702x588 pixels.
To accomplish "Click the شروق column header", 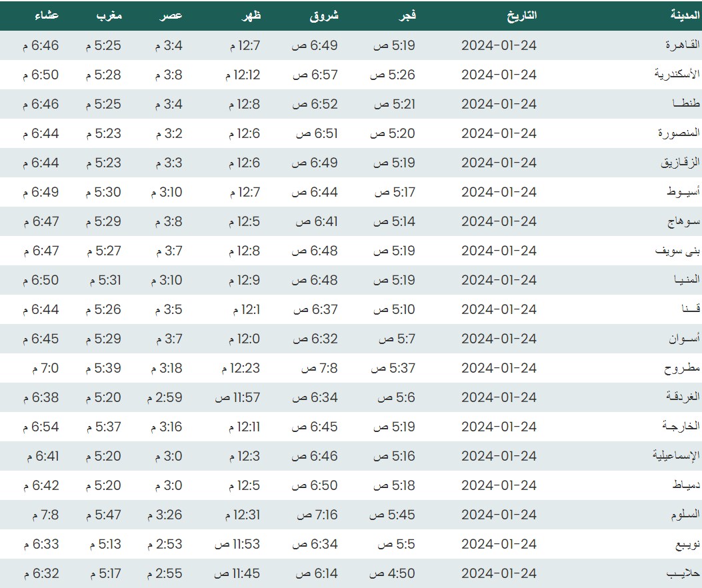I will click(x=324, y=15).
